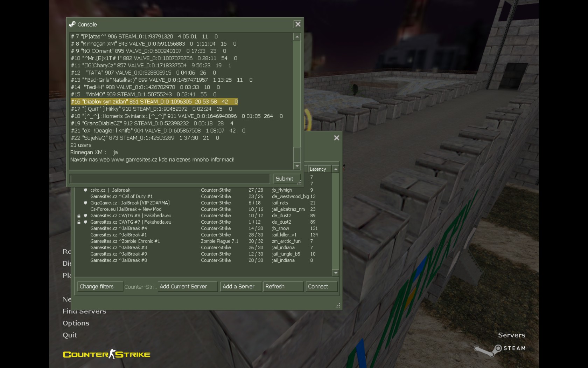Click the www.gamesites.cz console message line

(152, 160)
